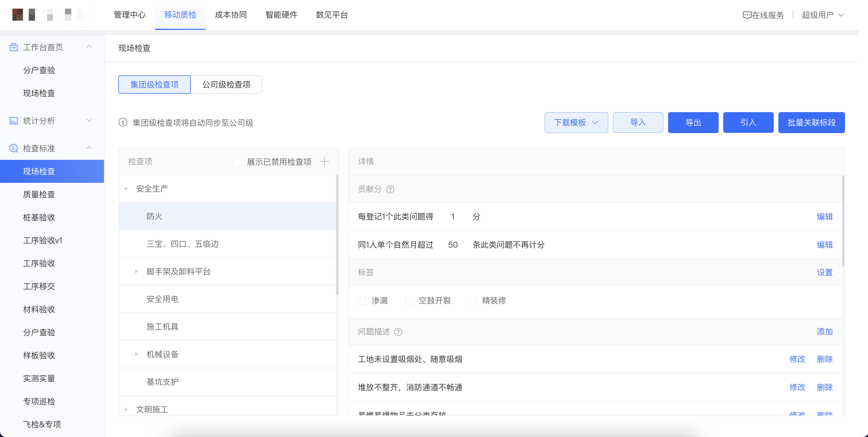This screenshot has width=868, height=437.
Task: Expand the 文明施工 tree node
Action: tap(126, 409)
